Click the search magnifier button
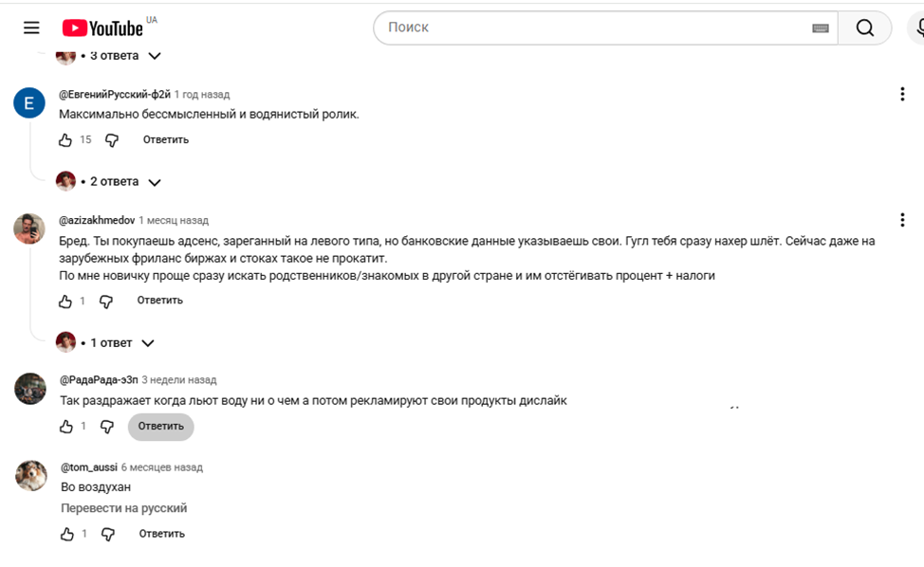This screenshot has height=567, width=924. pyautogui.click(x=864, y=27)
